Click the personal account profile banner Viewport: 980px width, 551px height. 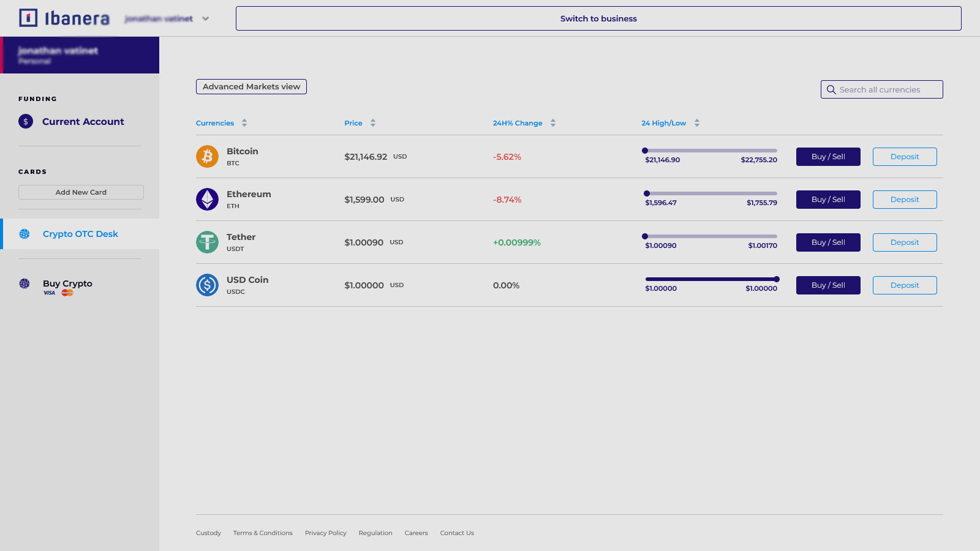pyautogui.click(x=80, y=55)
